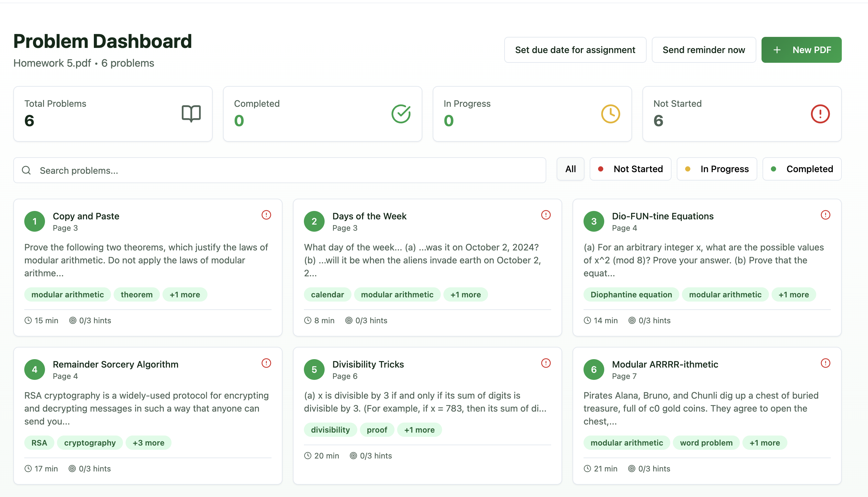This screenshot has width=868, height=497.
Task: Click the search magnifier icon
Action: (x=26, y=170)
